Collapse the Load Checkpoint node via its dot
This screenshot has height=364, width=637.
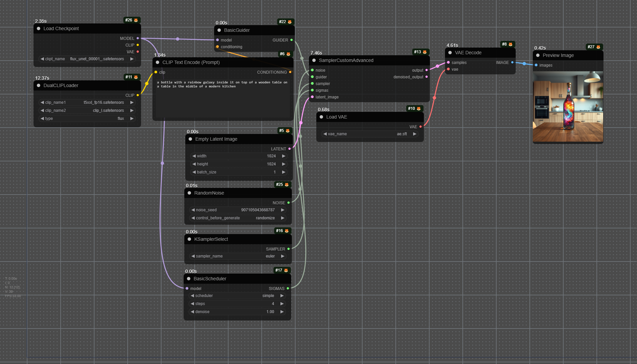[x=39, y=29]
